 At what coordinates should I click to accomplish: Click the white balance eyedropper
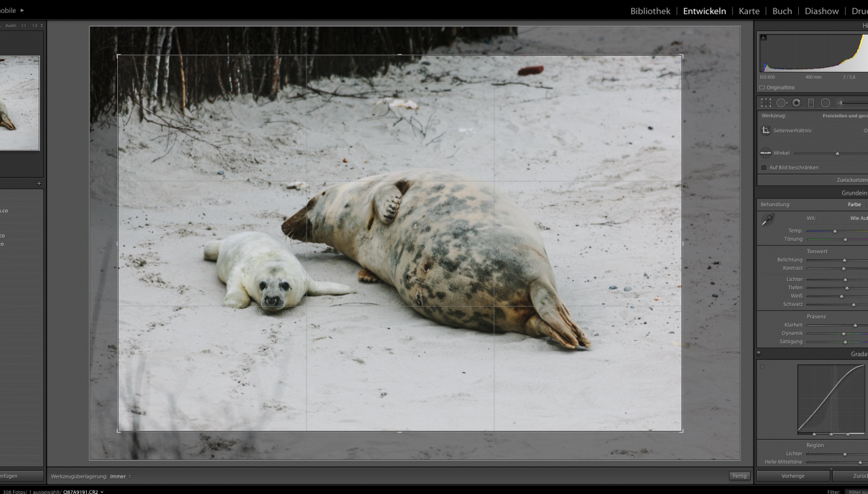point(767,220)
